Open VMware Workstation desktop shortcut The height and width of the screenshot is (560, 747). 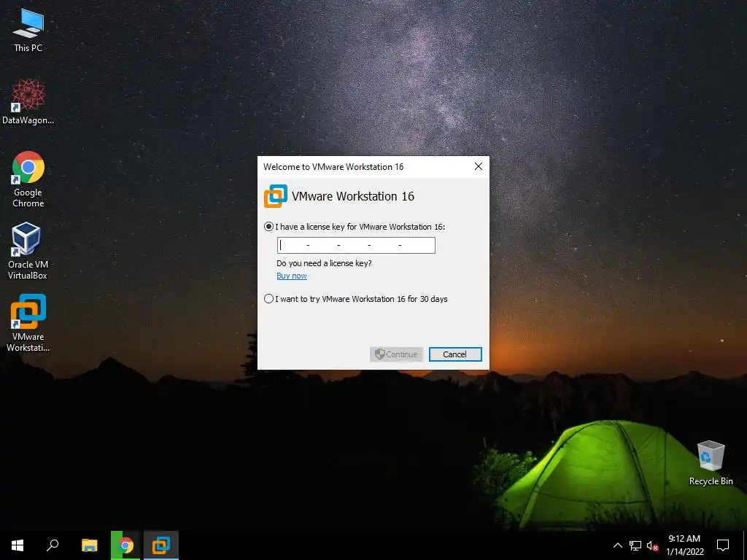(x=28, y=323)
